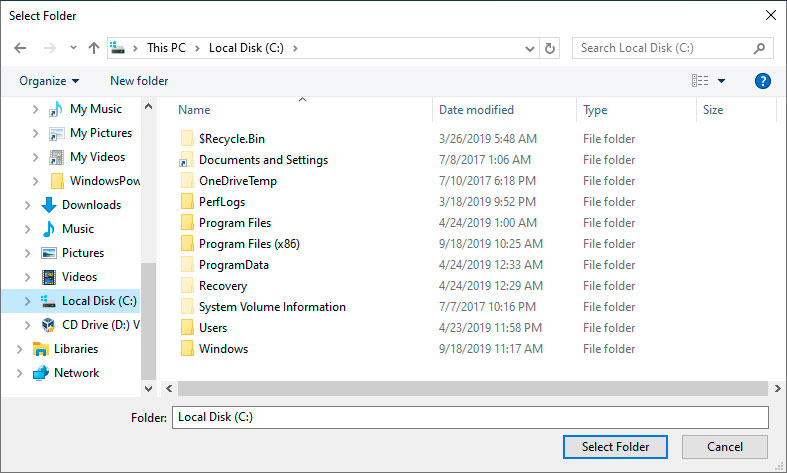The width and height of the screenshot is (787, 473).
Task: Click the change view layout icon
Action: click(x=700, y=81)
